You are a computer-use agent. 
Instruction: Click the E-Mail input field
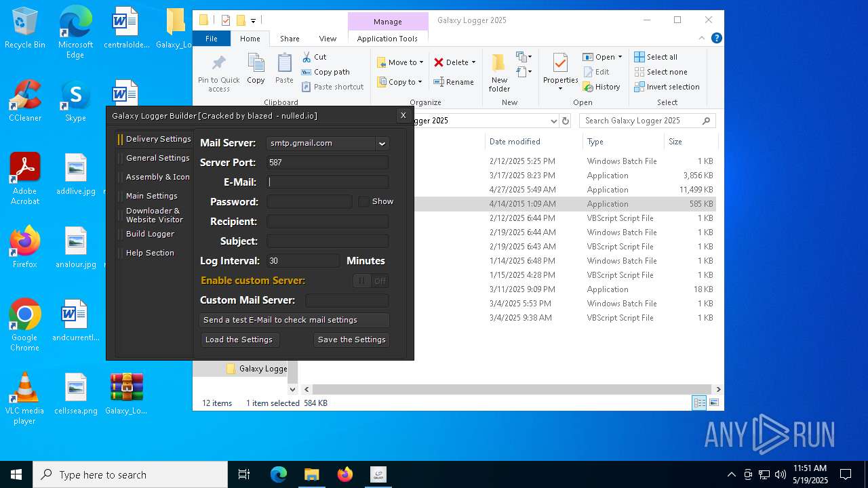coord(328,182)
